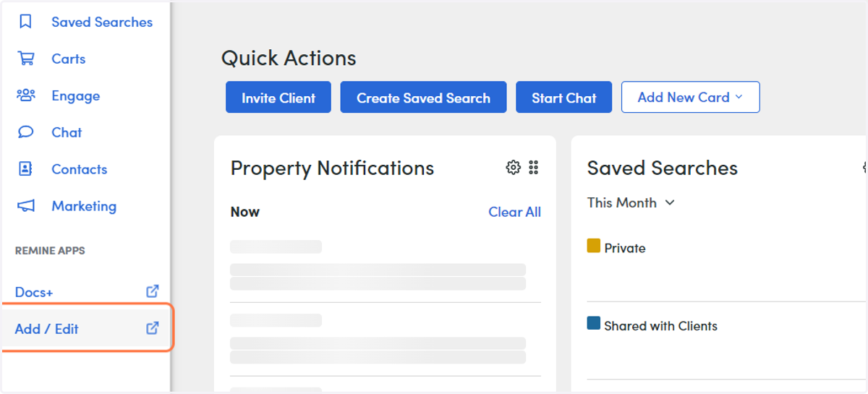The height and width of the screenshot is (394, 868).
Task: Click the Invite Client button
Action: (278, 98)
